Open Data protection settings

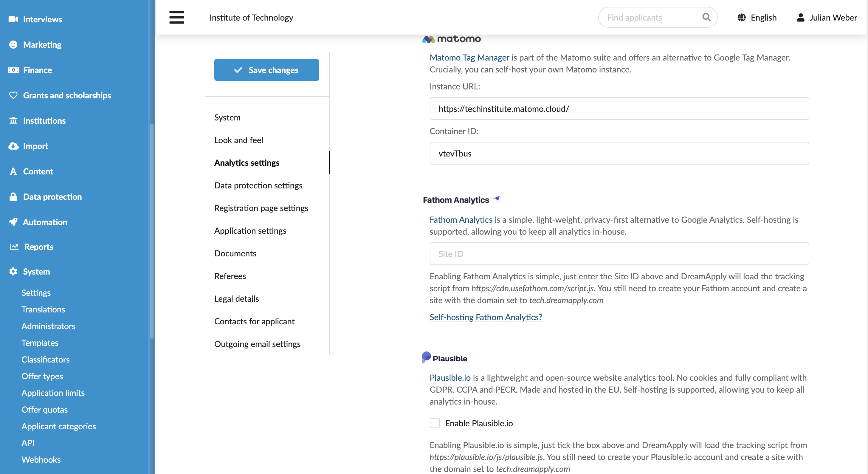(x=258, y=185)
